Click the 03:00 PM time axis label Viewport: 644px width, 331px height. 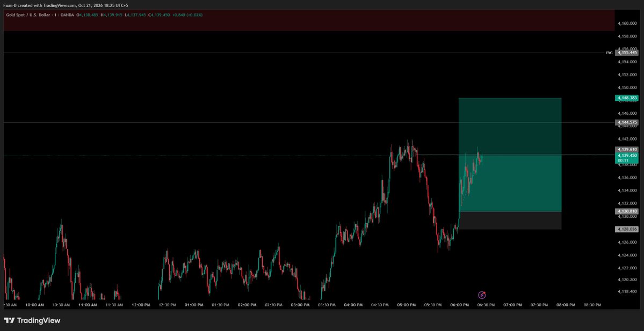pos(300,305)
